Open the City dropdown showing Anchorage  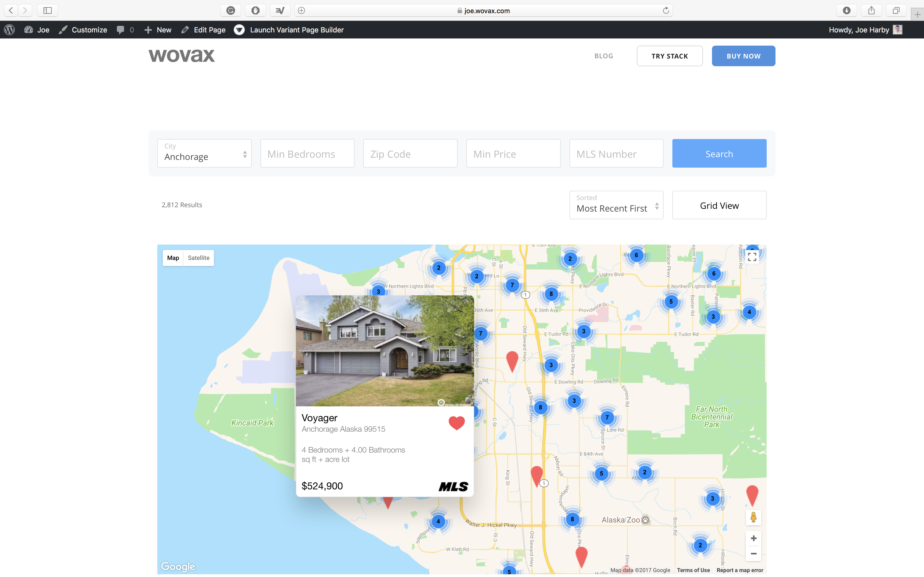click(204, 153)
